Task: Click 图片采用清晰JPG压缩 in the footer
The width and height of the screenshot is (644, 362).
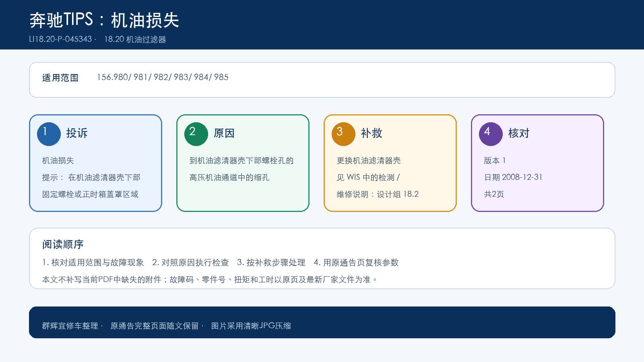Action: (251, 326)
